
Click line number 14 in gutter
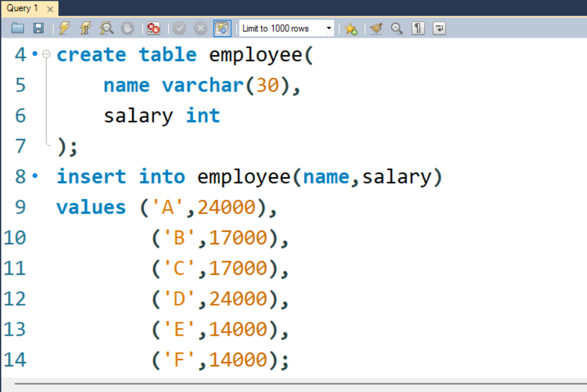click(15, 360)
